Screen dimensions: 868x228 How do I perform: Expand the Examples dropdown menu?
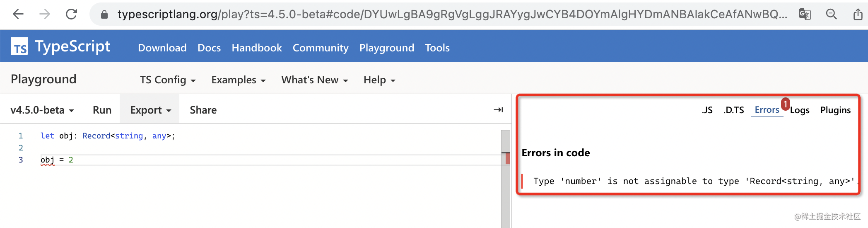click(x=238, y=80)
